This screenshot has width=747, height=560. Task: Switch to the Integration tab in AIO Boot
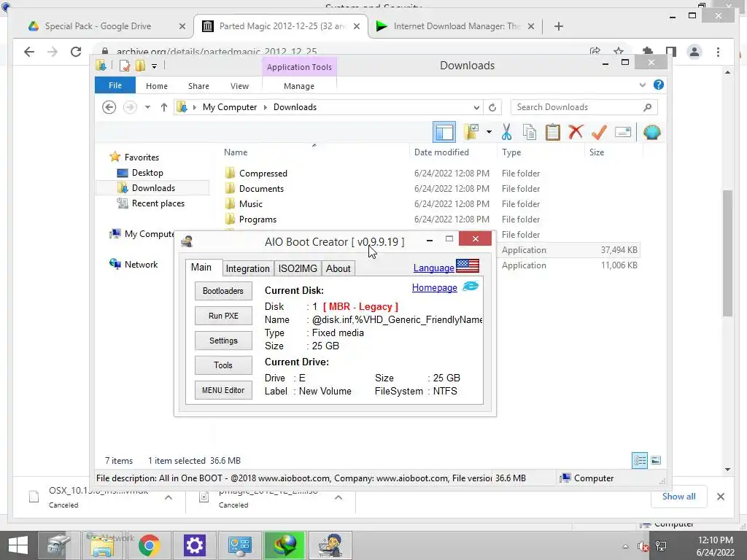pyautogui.click(x=247, y=268)
